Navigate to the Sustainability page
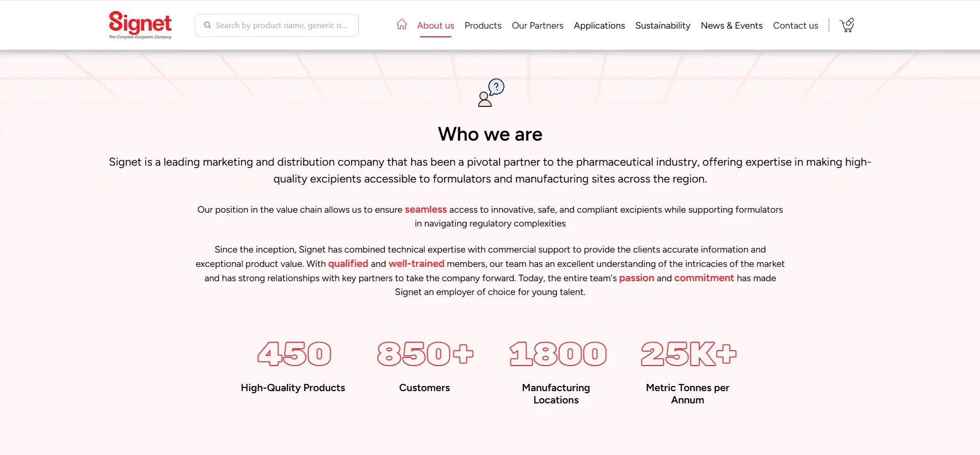 click(662, 25)
